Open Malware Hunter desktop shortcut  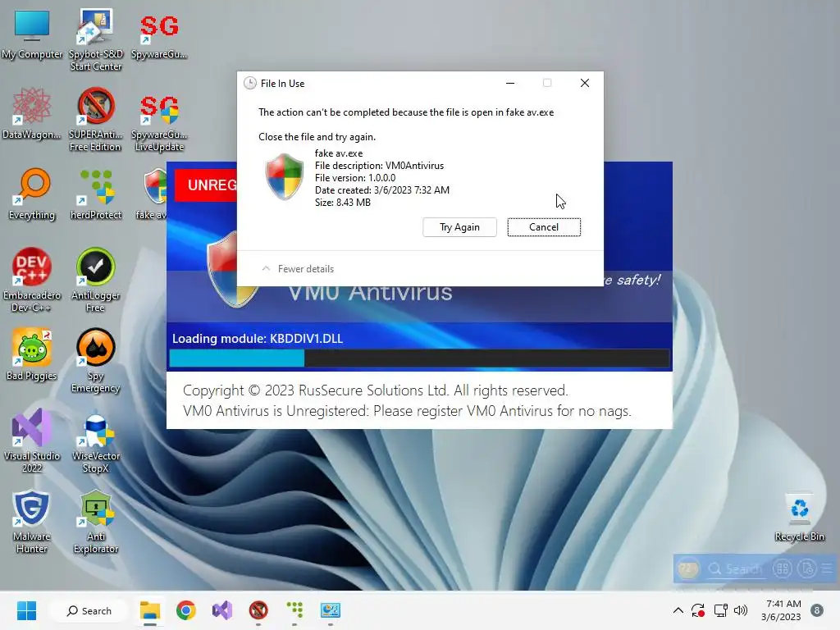pyautogui.click(x=32, y=521)
